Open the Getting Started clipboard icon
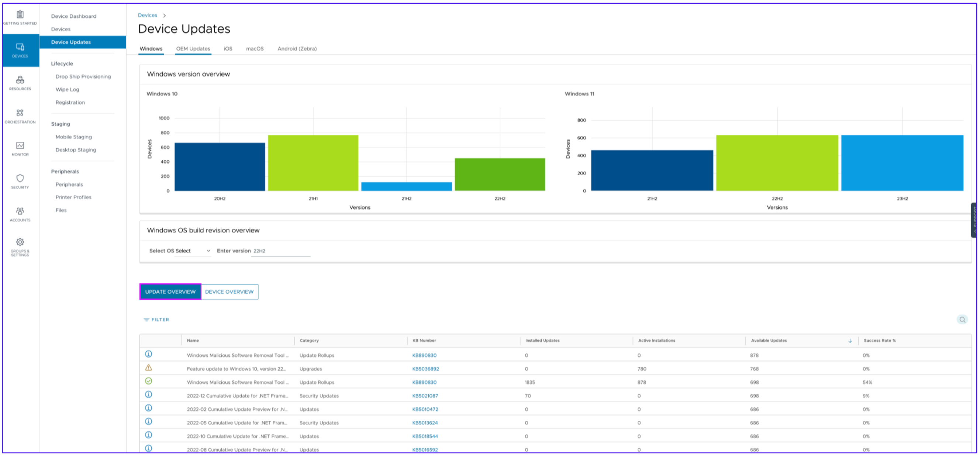This screenshot has height=455, width=980. (x=20, y=14)
